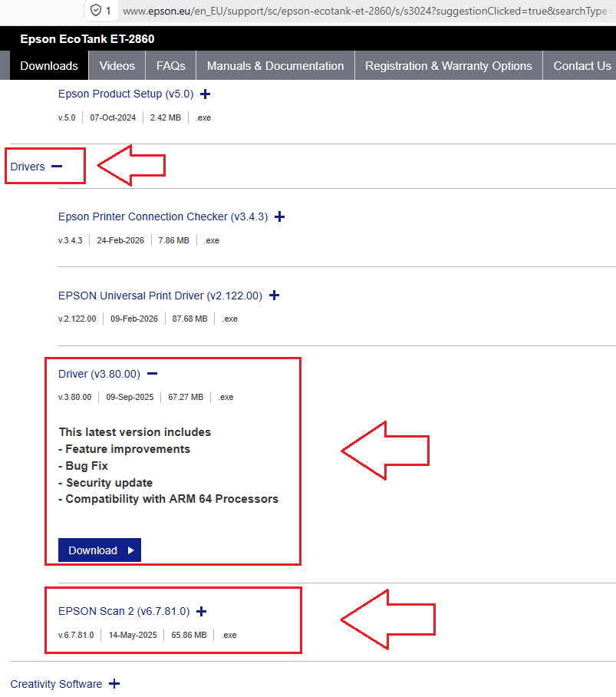This screenshot has height=697, width=616.
Task: Open the Drivers section heading
Action: 28,167
